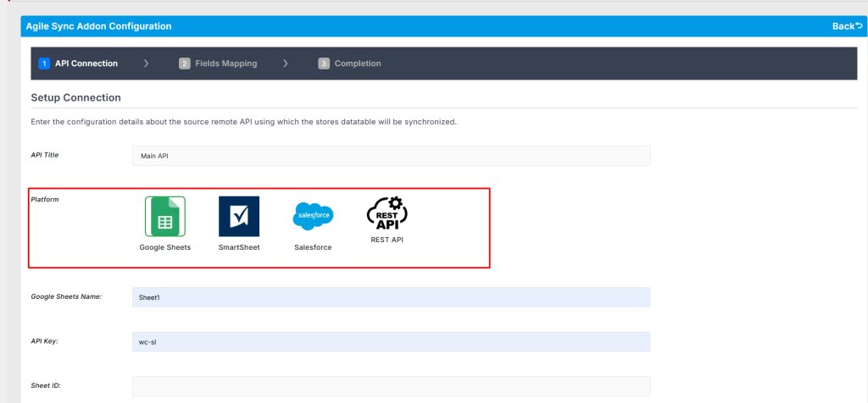Select the Google Sheets platform icon

pyautogui.click(x=165, y=216)
